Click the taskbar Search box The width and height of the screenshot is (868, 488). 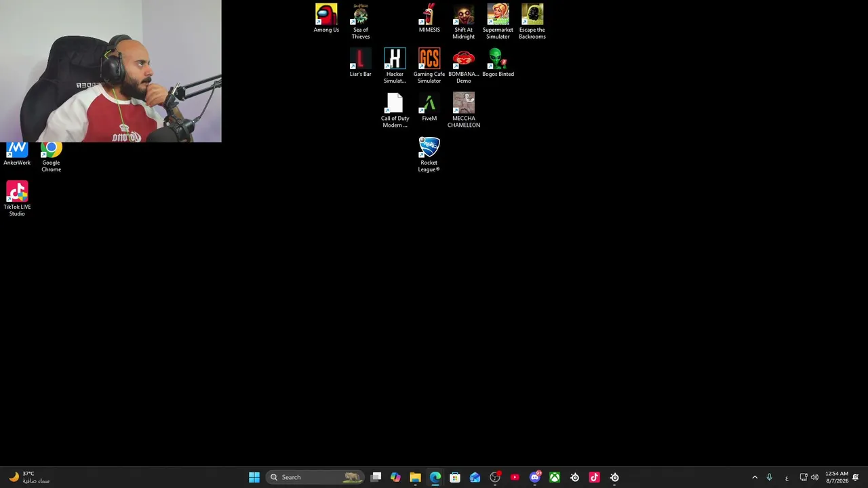(x=315, y=477)
